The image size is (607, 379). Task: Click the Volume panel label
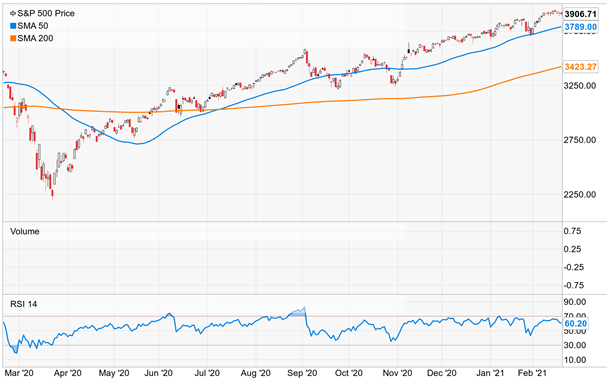25,232
